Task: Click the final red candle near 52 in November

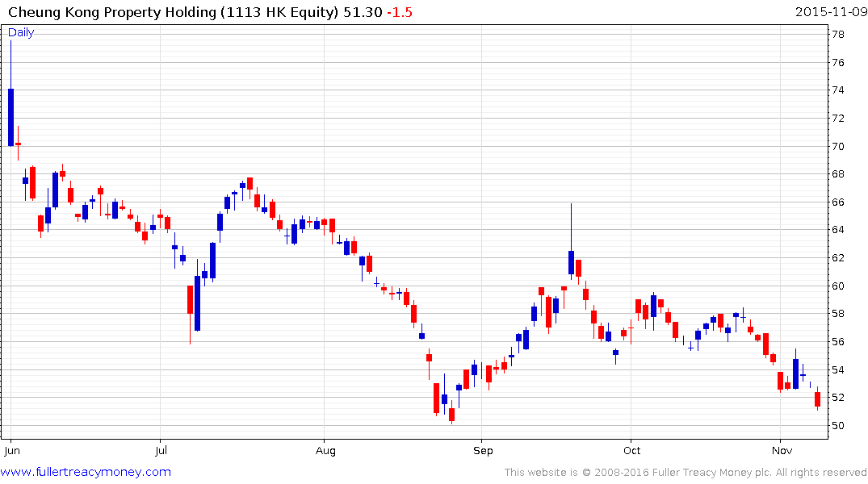Action: [x=818, y=399]
